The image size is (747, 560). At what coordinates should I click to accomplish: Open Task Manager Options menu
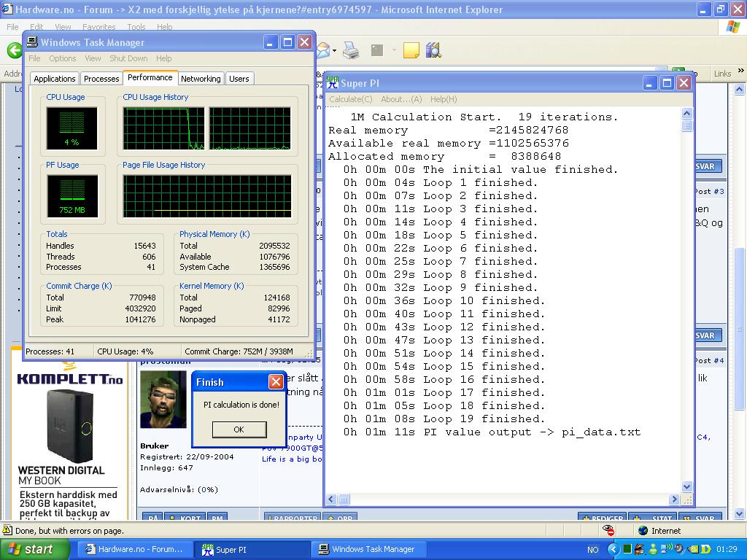point(63,58)
